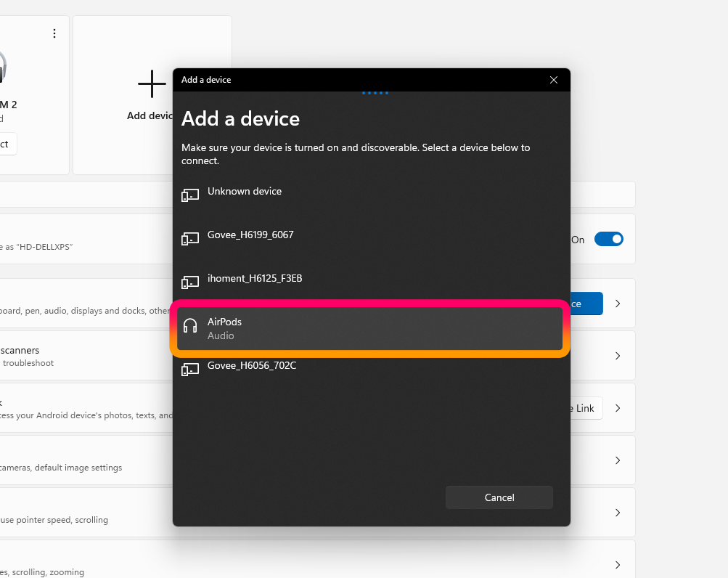Select Govee_H6199_6067 from the device list
Screen dimensions: 728x578
pyautogui.click(x=372, y=238)
